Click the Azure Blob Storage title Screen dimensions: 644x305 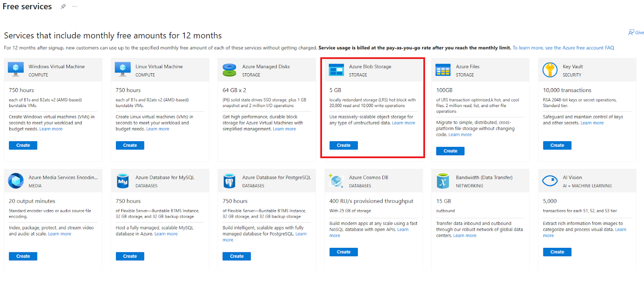370,66
